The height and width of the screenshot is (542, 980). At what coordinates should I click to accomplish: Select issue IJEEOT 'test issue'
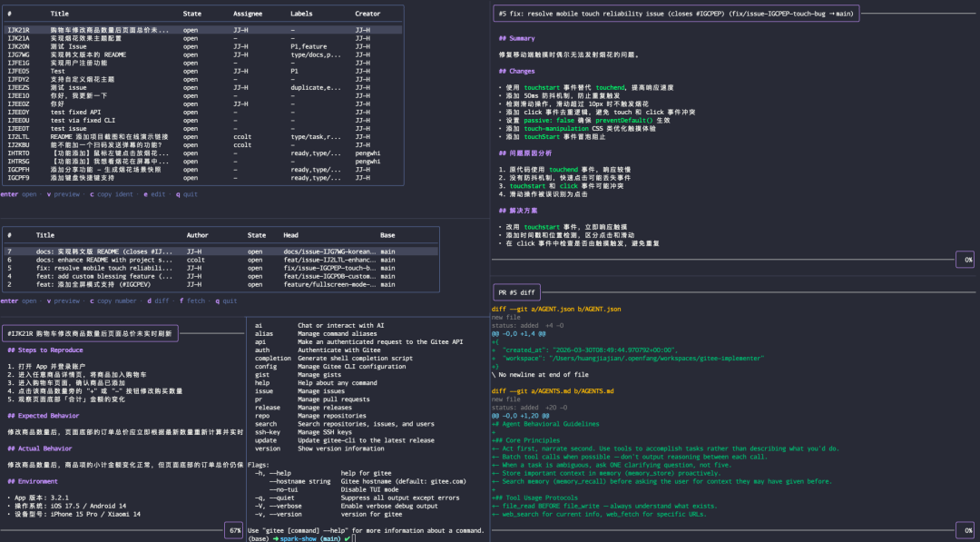pos(203,128)
